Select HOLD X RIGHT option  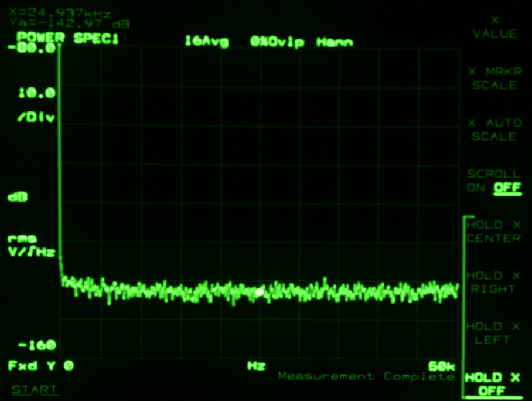coord(494,283)
